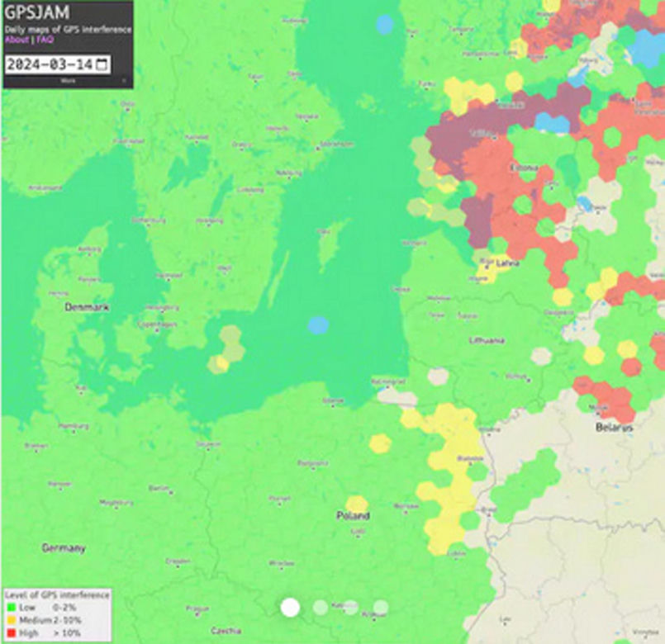Click the Germany country label

(64, 548)
